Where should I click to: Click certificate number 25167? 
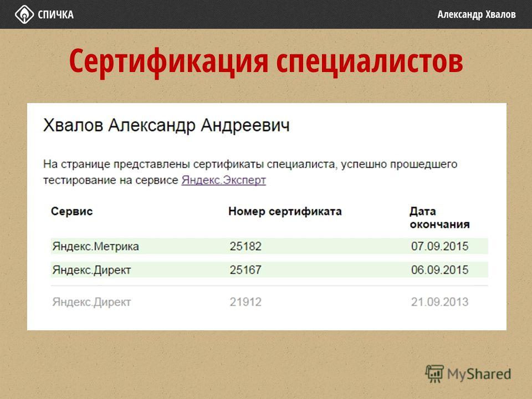pos(245,270)
